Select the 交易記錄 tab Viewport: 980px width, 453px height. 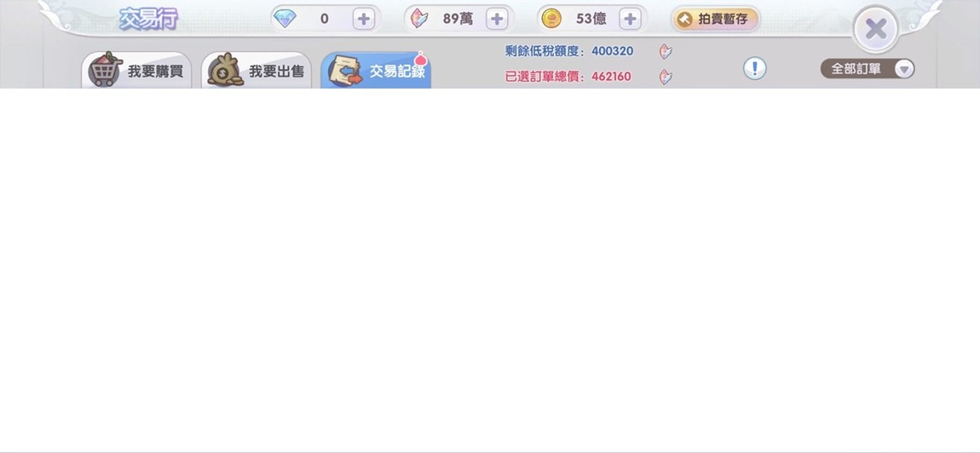tap(376, 72)
